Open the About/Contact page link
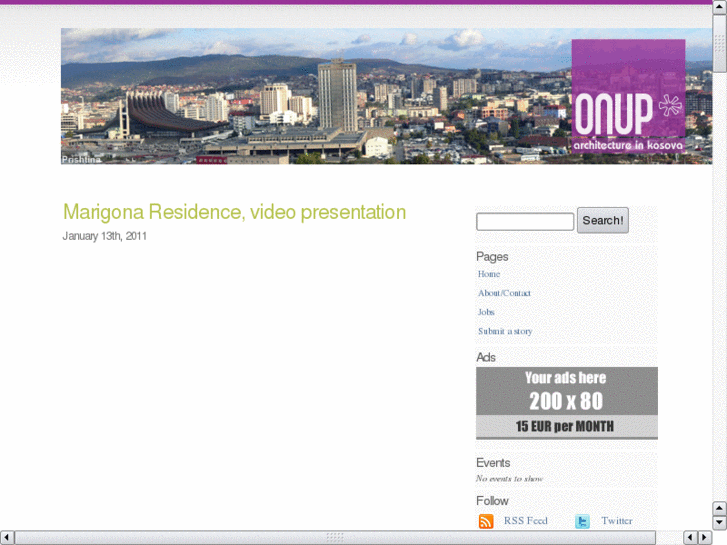Viewport: 727px width, 545px height. pyautogui.click(x=504, y=293)
